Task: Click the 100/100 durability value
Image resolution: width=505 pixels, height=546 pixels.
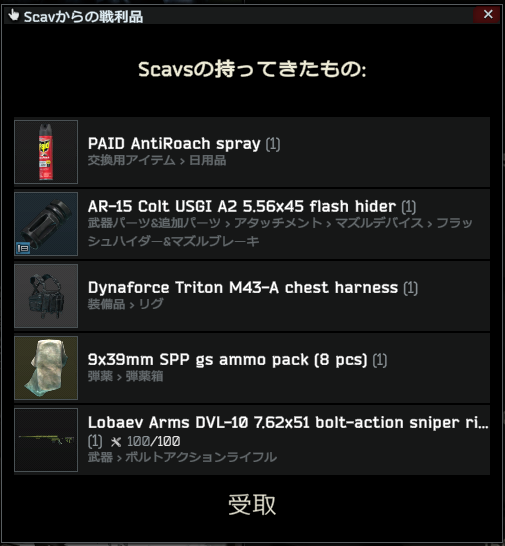Action: point(154,442)
